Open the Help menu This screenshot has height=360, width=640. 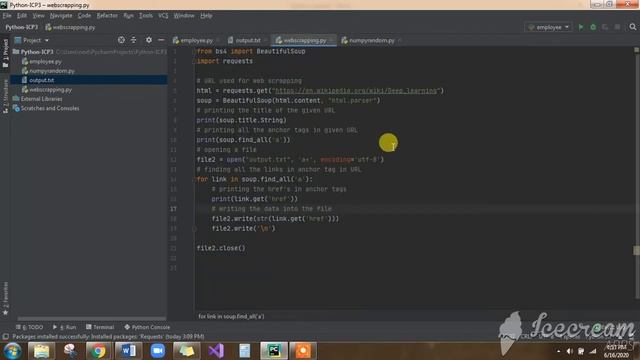tap(206, 16)
